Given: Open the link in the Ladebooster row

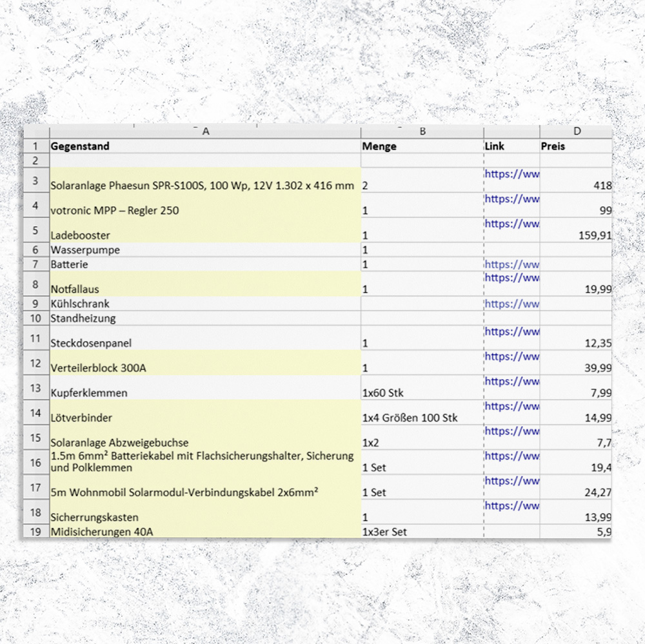Looking at the screenshot, I should (511, 224).
